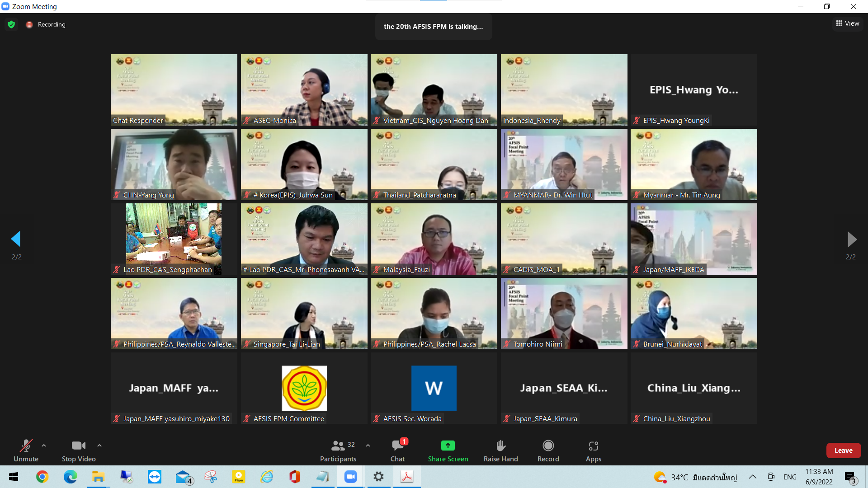Open Google Chrome from the taskbar

pos(42,477)
